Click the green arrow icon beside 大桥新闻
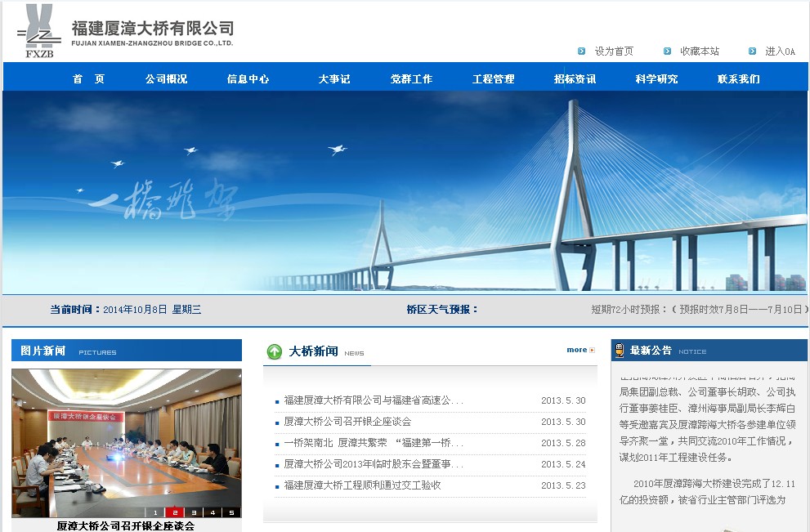Viewport: 810px width, 532px height. pyautogui.click(x=275, y=351)
